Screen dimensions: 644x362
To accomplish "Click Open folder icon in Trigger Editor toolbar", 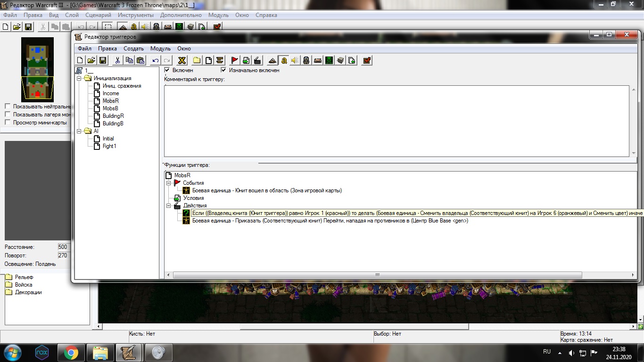I will pos(91,60).
